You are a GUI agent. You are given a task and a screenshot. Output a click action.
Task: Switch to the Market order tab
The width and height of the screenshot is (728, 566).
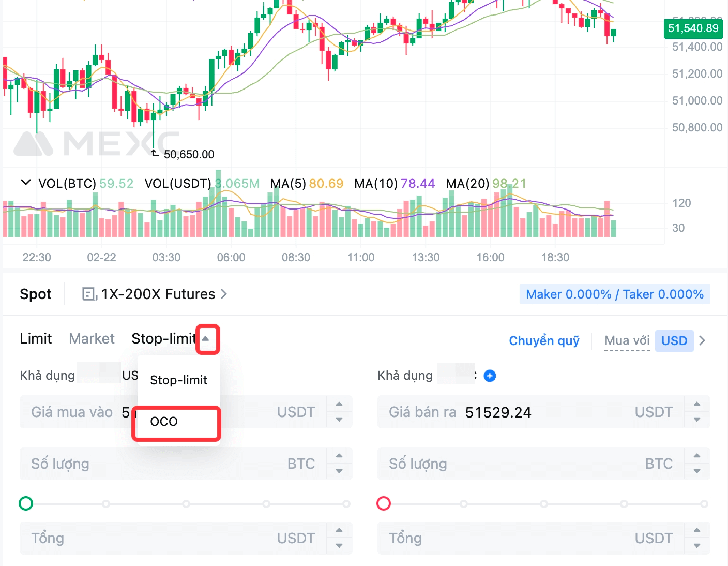(92, 339)
